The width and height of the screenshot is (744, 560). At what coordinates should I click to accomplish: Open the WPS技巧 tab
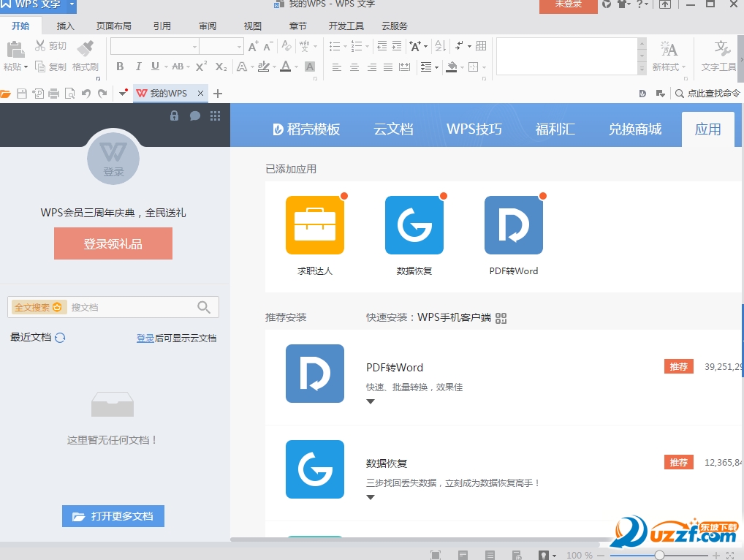pyautogui.click(x=474, y=129)
